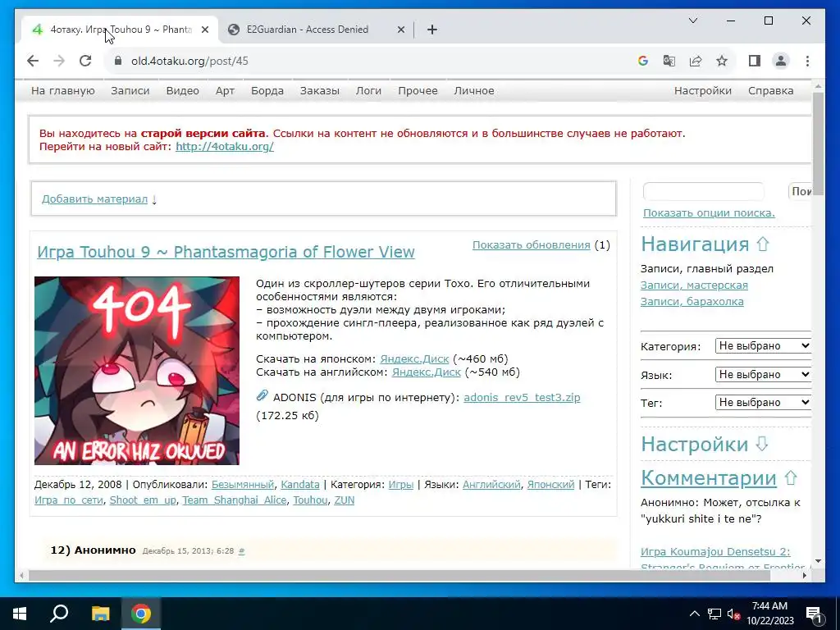
Task: Click the Kandata author link
Action: click(x=300, y=484)
